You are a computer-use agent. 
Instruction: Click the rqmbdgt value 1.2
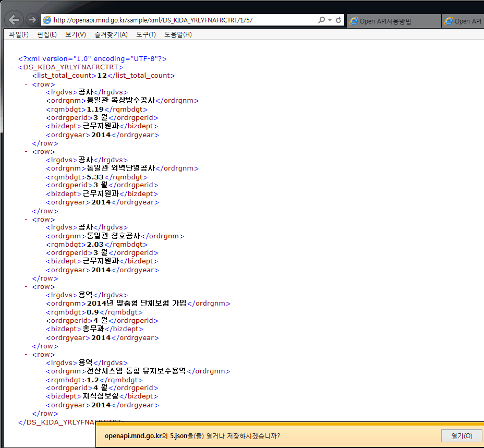pos(93,380)
